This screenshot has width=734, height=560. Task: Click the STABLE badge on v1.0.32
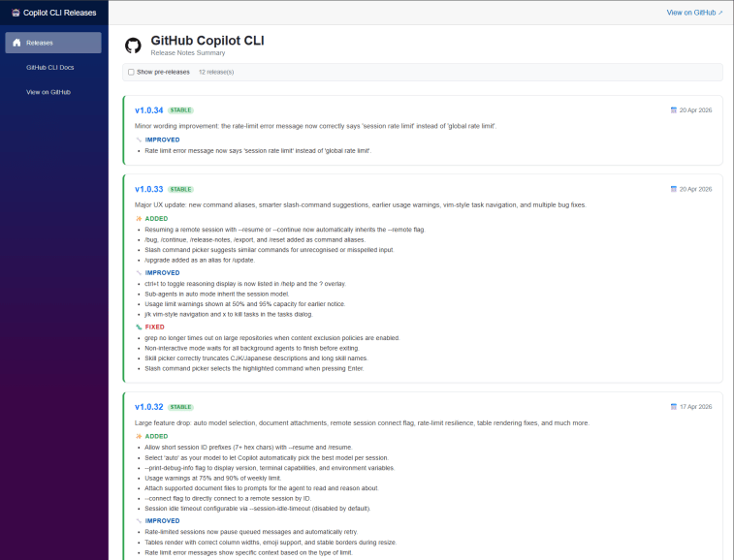click(x=180, y=407)
